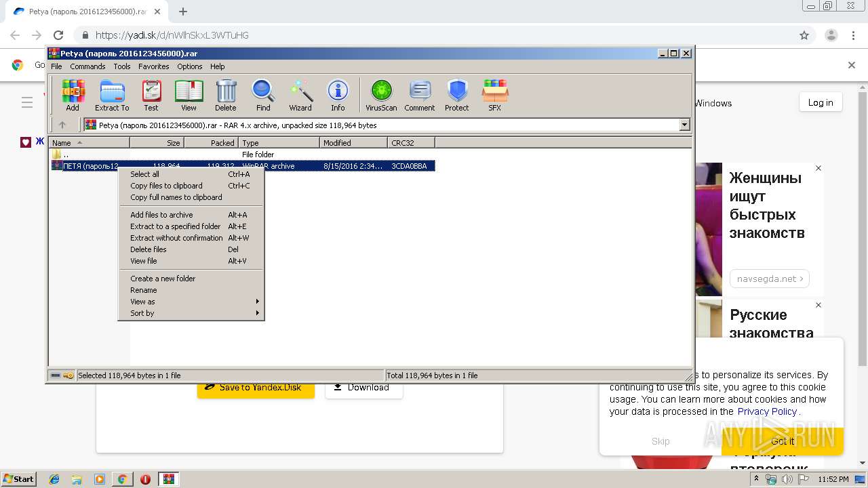Open the Privacy Policy link

[767, 411]
